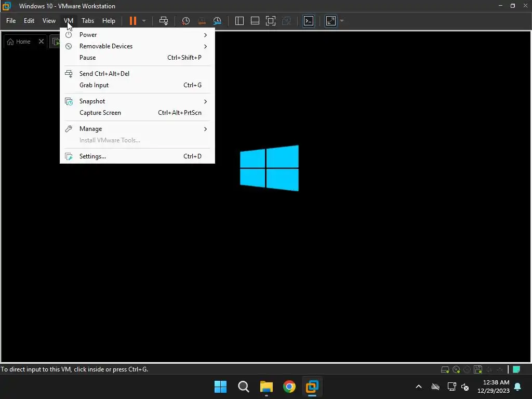
Task: Click the network tray icon
Action: [x=451, y=387]
